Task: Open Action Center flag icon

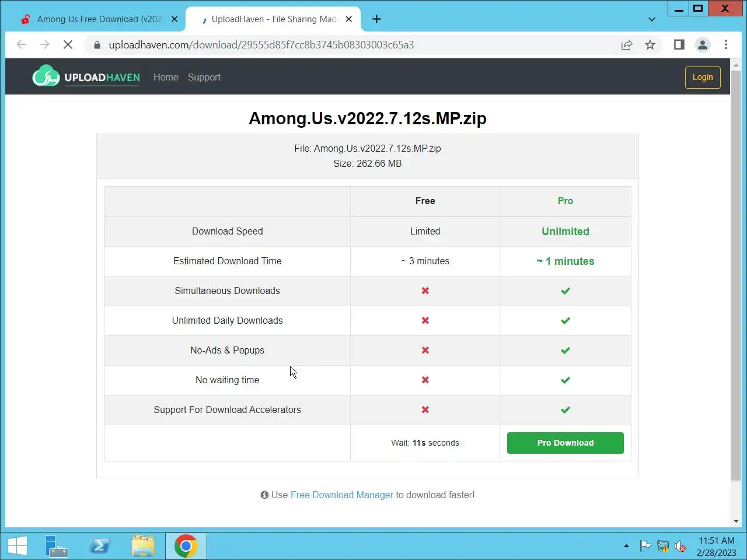Action: pos(645,547)
